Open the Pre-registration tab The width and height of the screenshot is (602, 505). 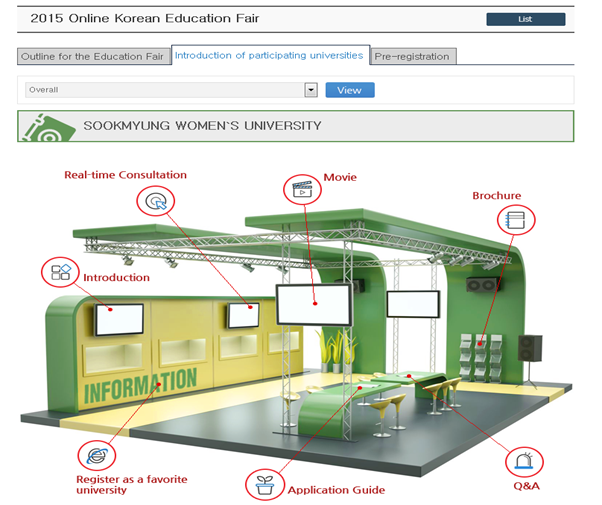point(413,56)
